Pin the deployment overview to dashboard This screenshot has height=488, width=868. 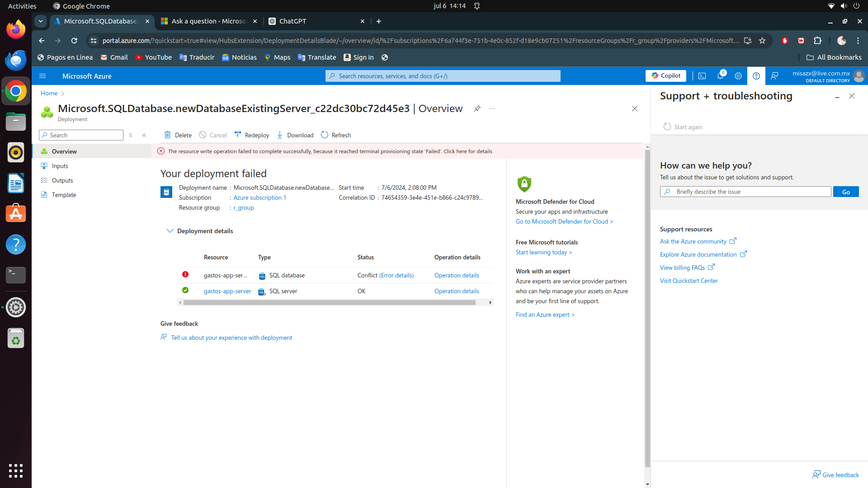(x=477, y=108)
